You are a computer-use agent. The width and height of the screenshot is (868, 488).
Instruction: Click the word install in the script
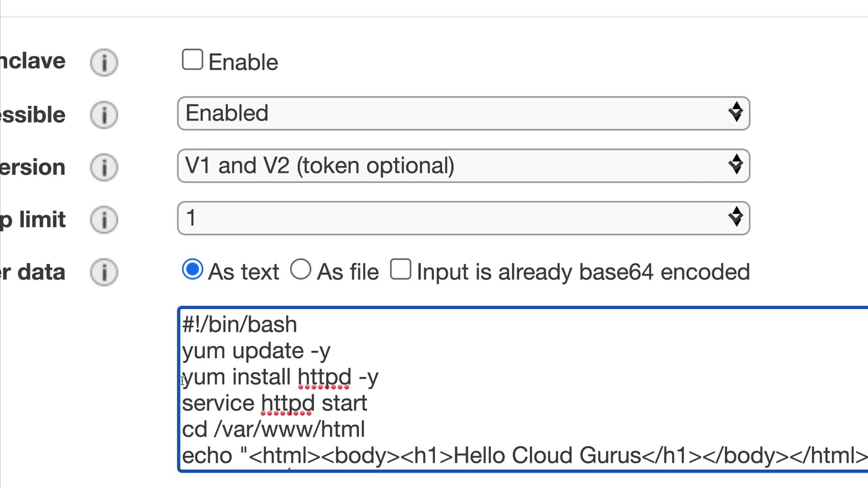point(261,377)
